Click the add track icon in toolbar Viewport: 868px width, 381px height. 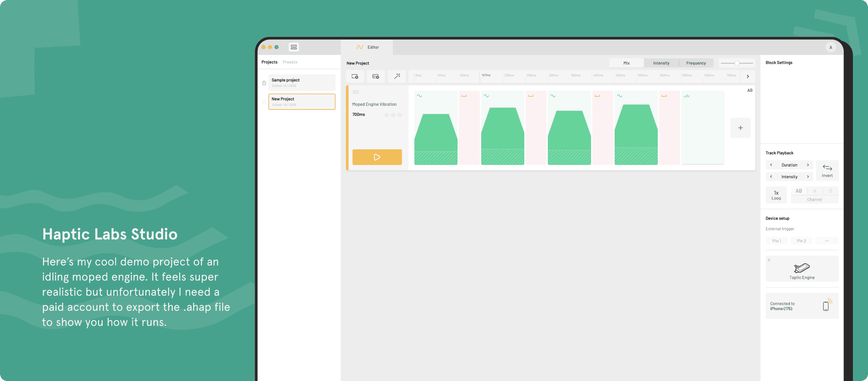[376, 76]
